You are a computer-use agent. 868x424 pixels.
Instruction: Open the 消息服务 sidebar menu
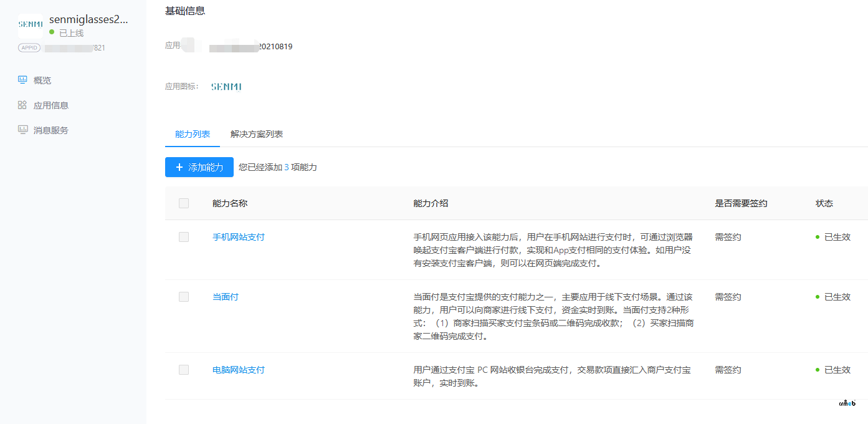pyautogui.click(x=51, y=130)
